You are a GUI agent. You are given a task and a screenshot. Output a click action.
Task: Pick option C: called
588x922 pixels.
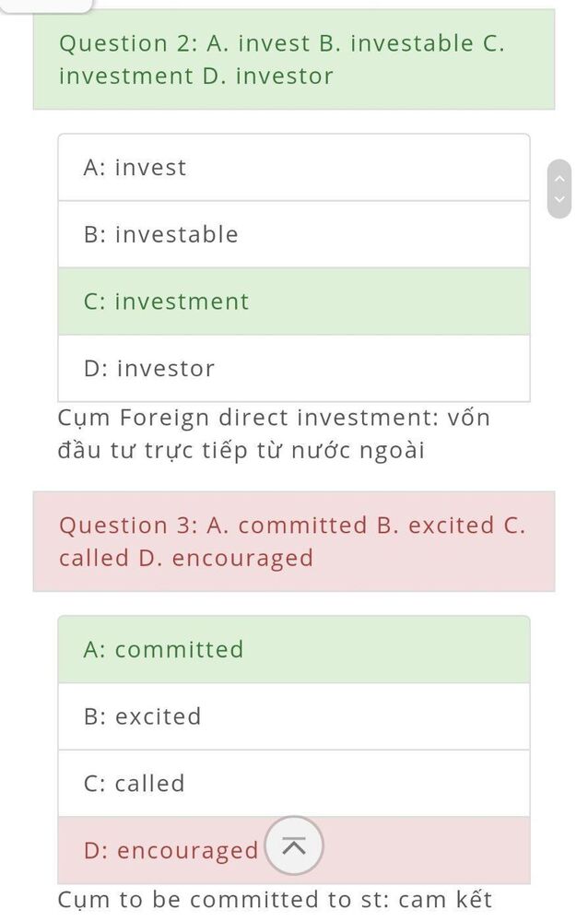(x=294, y=784)
